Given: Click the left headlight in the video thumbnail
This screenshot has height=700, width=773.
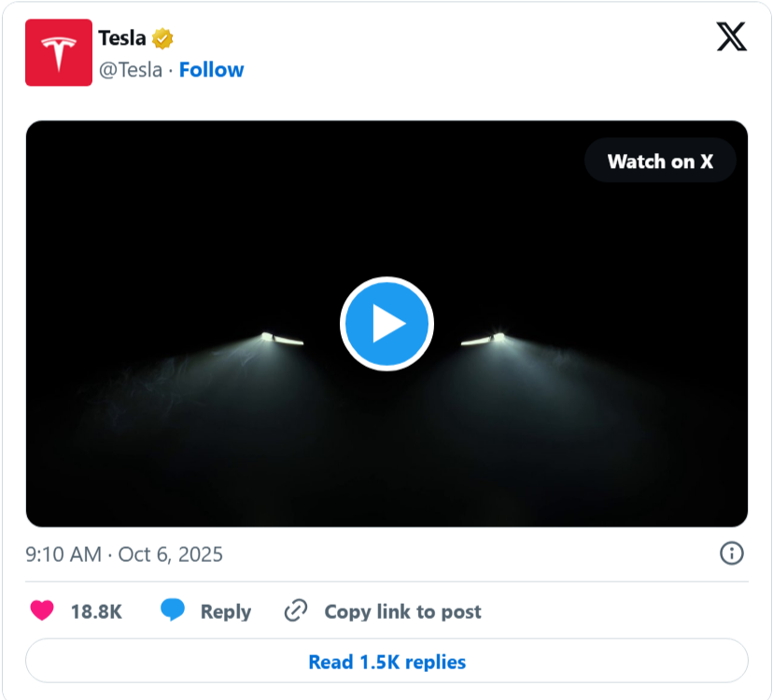Looking at the screenshot, I should (x=281, y=339).
